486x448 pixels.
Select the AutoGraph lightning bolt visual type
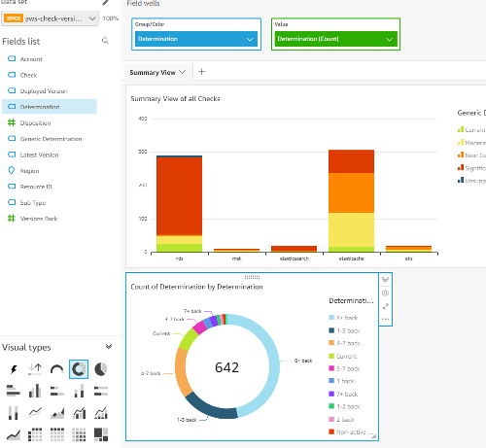click(x=14, y=369)
